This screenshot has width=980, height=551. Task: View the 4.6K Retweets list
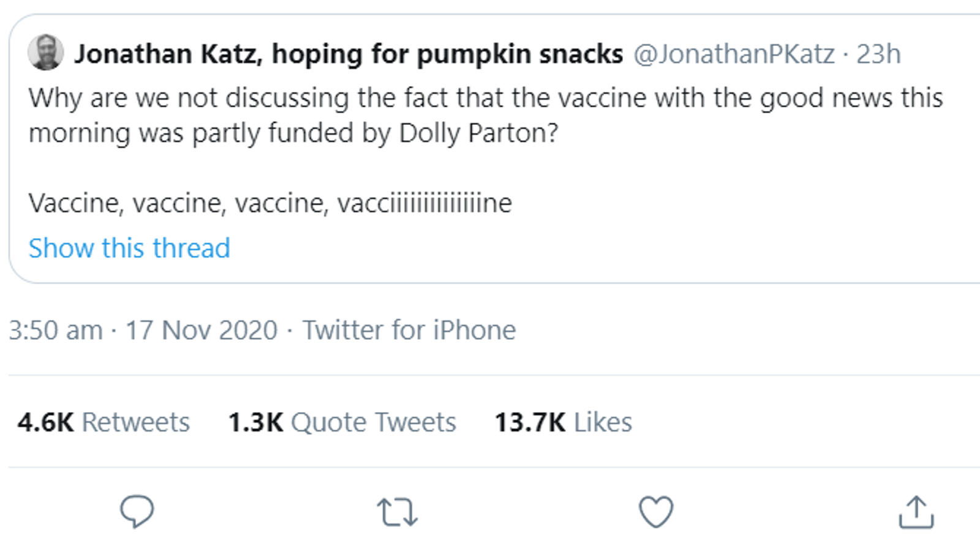104,422
